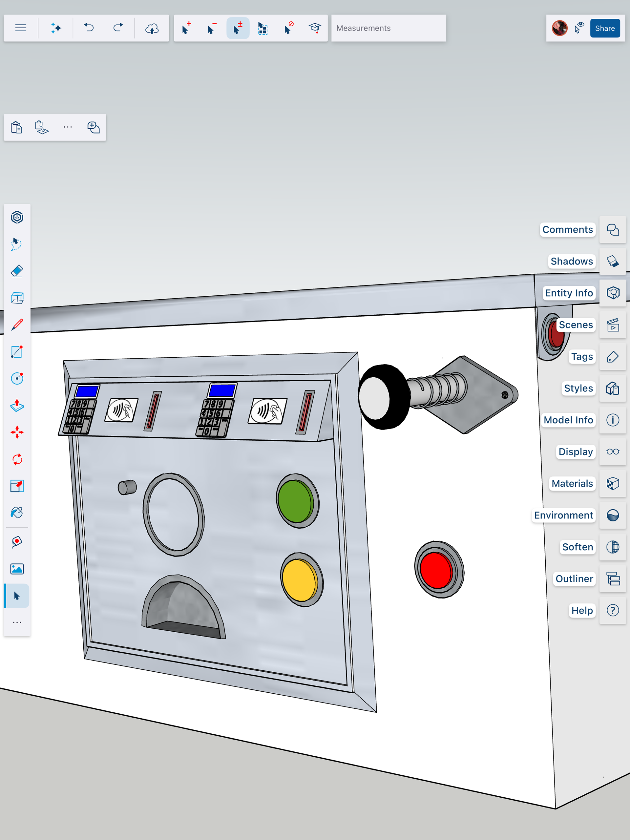Click the Undo arrow
Image resolution: width=630 pixels, height=840 pixels.
coord(89,28)
